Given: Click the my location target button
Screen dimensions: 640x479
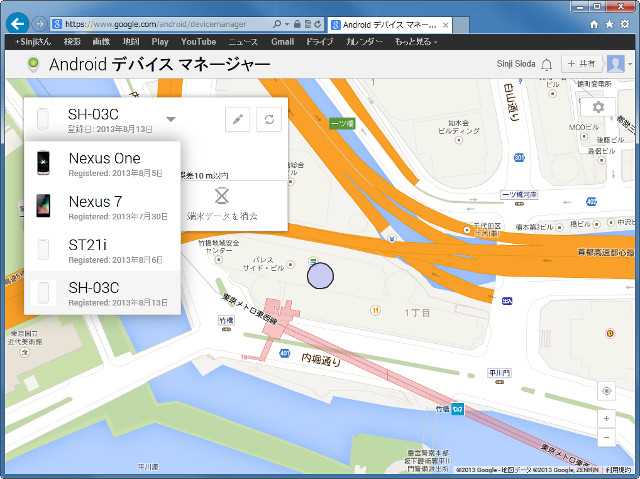Looking at the screenshot, I should pos(607,391).
